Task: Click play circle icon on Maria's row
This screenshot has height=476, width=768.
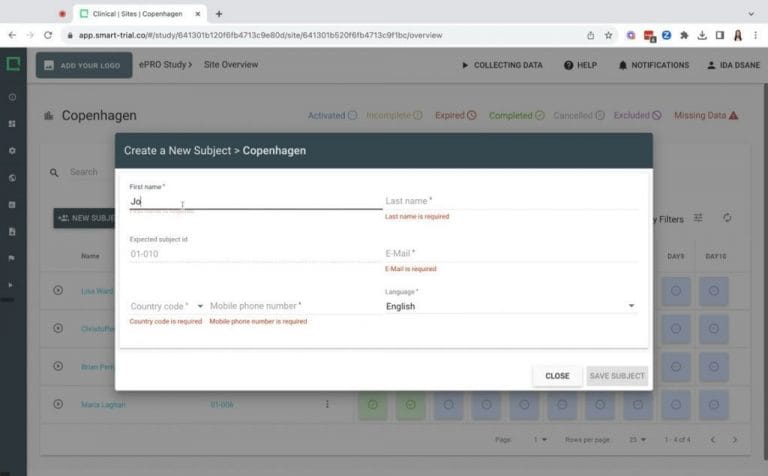Action: click(x=58, y=404)
